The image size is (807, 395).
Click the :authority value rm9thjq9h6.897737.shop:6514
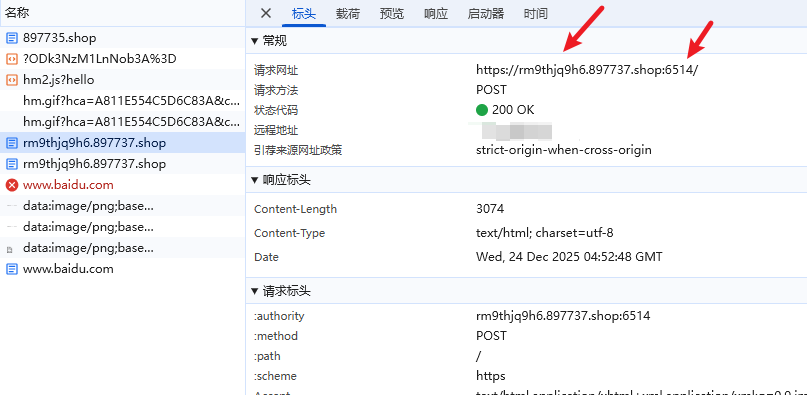563,316
